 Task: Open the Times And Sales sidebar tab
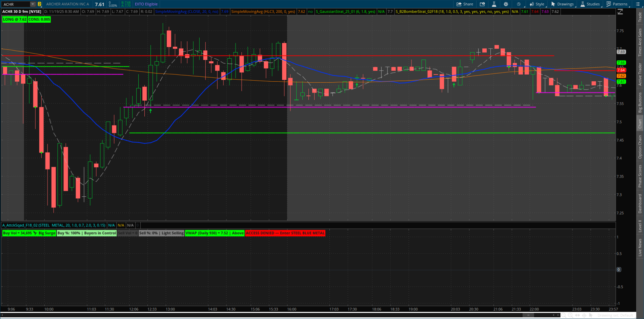point(640,42)
